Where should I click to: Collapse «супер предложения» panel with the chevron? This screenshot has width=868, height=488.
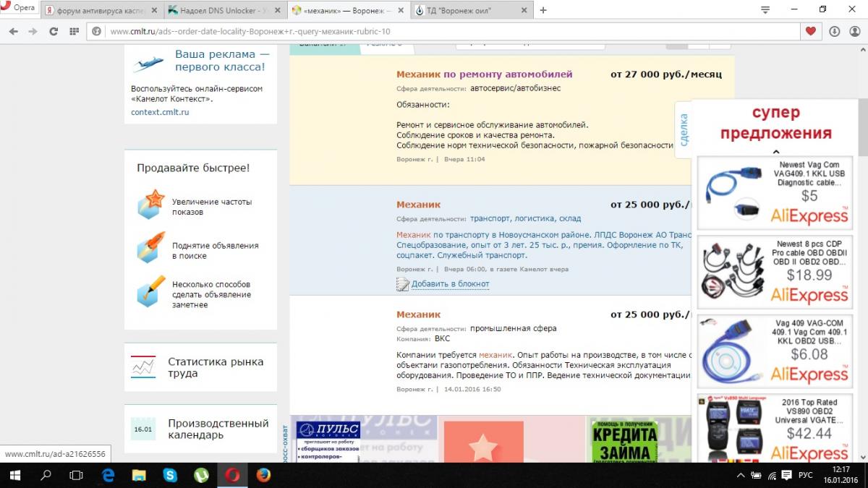click(x=775, y=152)
